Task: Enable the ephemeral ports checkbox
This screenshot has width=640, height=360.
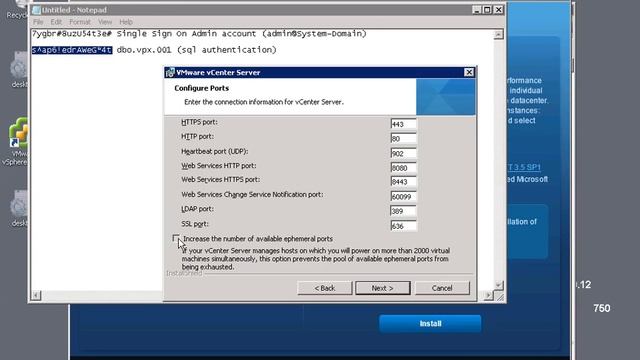Action: 176,238
